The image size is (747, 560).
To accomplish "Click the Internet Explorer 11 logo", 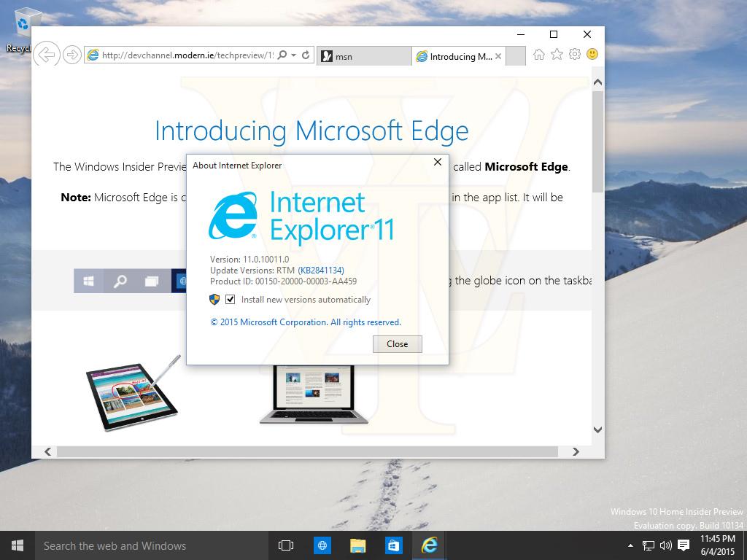I will click(301, 217).
